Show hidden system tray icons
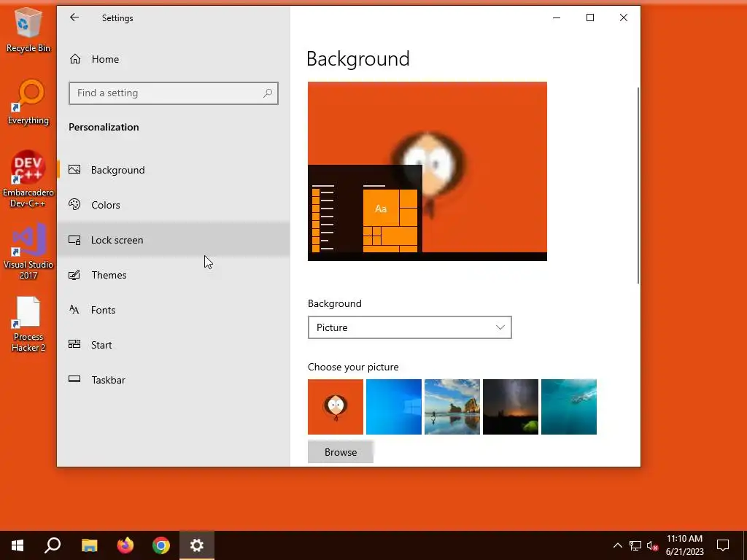Image resolution: width=747 pixels, height=560 pixels. 617,545
